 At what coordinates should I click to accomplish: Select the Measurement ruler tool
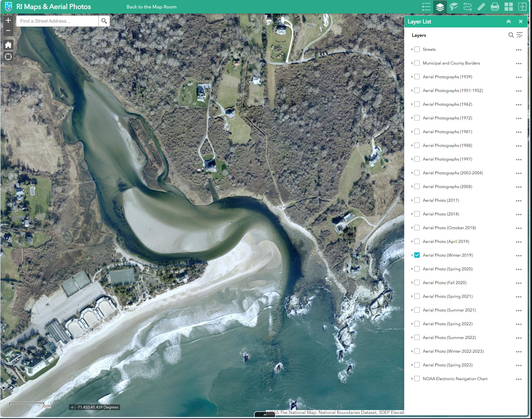[x=481, y=7]
